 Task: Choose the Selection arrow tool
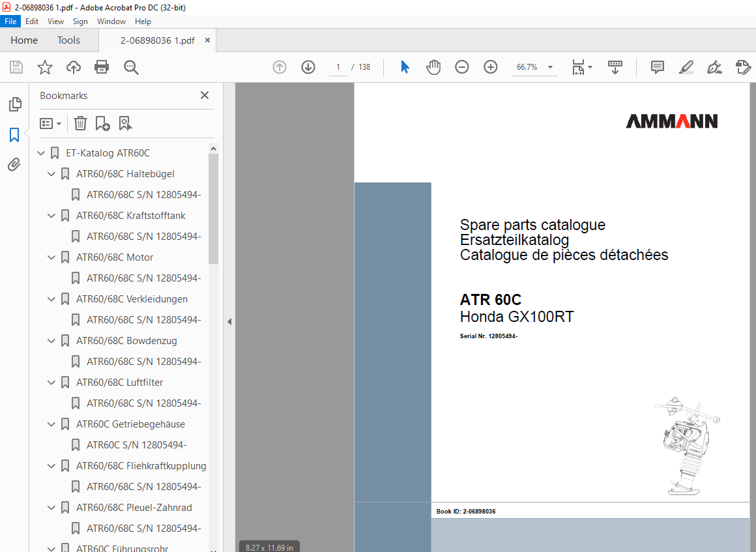405,67
